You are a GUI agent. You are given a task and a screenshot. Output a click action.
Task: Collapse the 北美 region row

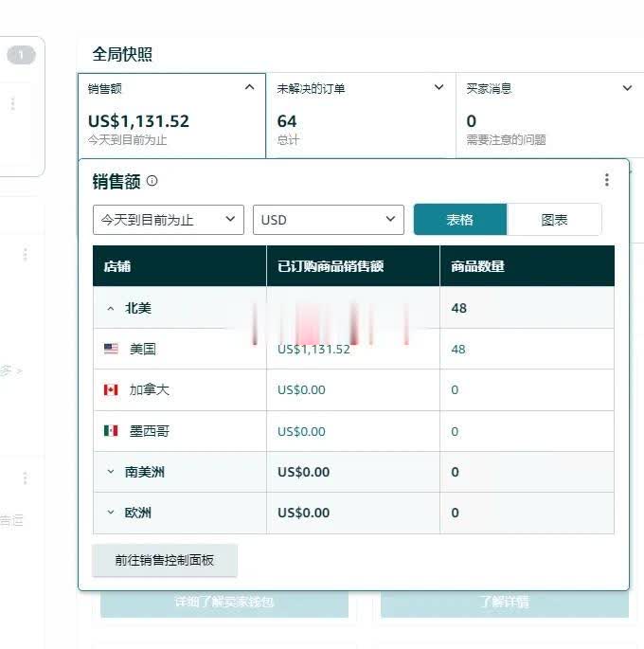(x=111, y=308)
